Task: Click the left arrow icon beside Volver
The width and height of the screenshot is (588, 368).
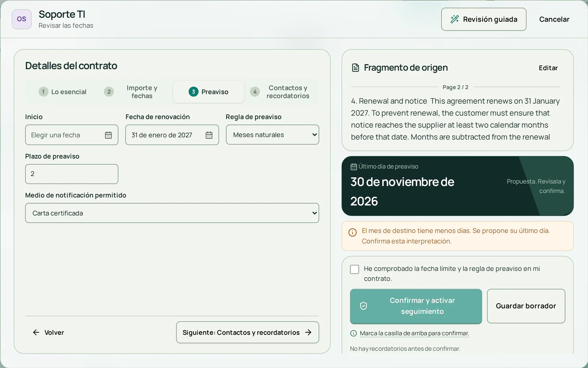Action: 36,332
